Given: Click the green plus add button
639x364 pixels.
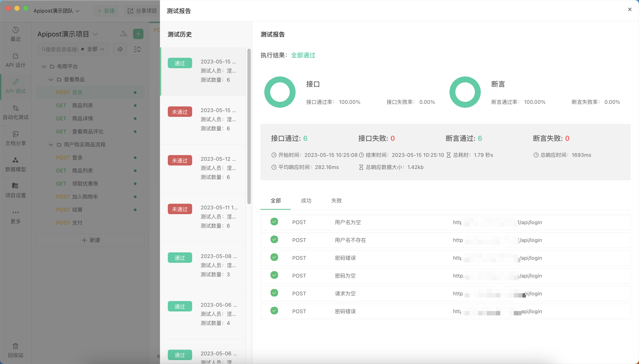Looking at the screenshot, I should click(138, 34).
